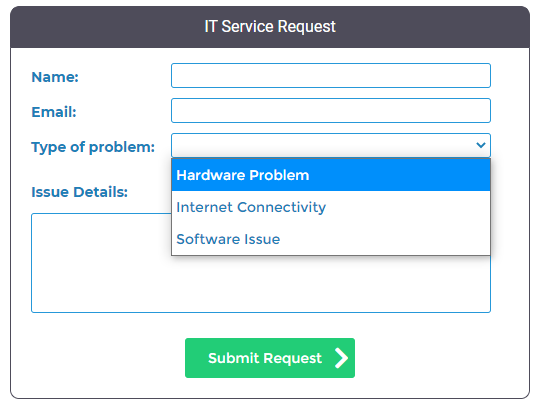Click the Type of problem: label
This screenshot has height=414, width=539.
tap(93, 147)
